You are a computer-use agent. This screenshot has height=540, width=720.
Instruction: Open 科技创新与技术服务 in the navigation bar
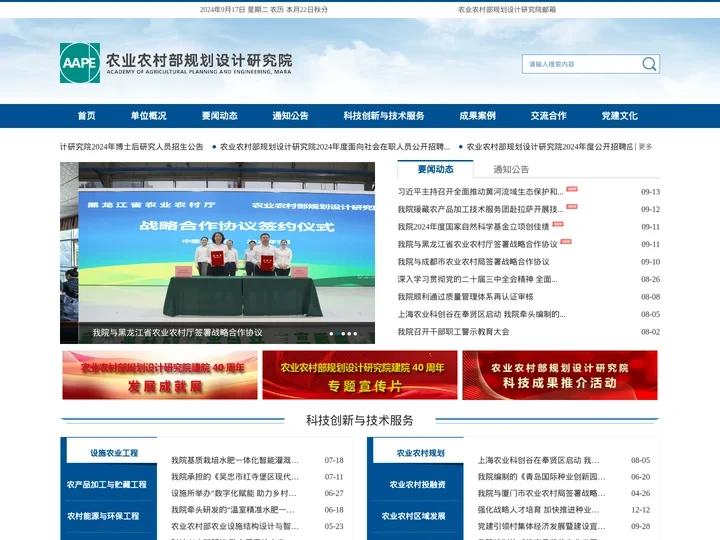(x=384, y=116)
